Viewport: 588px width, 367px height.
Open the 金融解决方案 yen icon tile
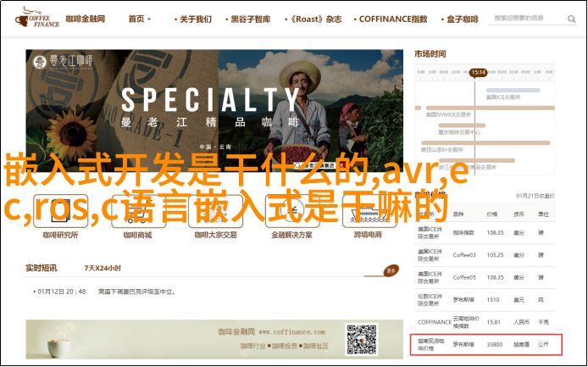(x=292, y=210)
